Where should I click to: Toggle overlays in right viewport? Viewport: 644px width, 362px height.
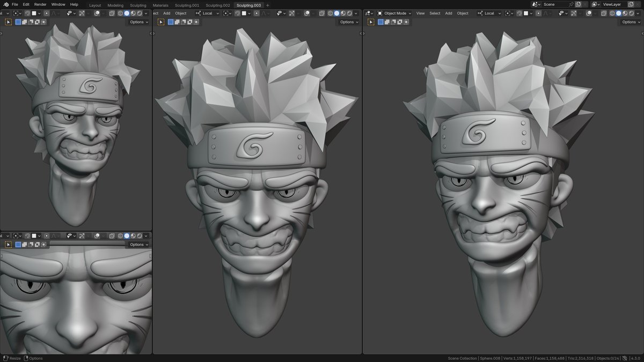point(589,13)
